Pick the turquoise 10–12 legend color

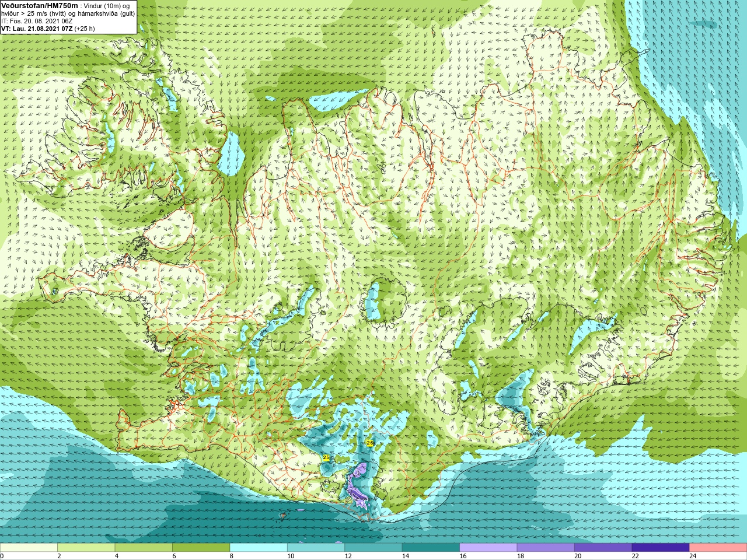pyautogui.click(x=316, y=548)
